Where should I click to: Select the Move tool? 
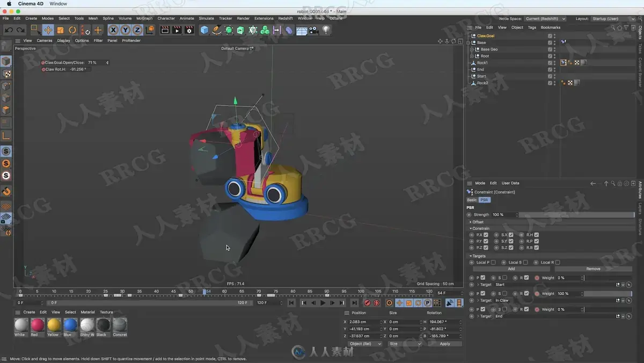[x=48, y=30]
